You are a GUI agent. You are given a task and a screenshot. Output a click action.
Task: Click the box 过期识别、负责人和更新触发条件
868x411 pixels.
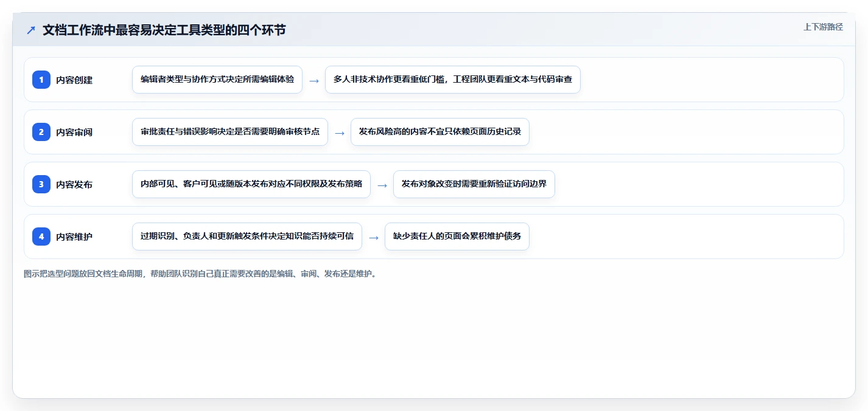point(247,237)
